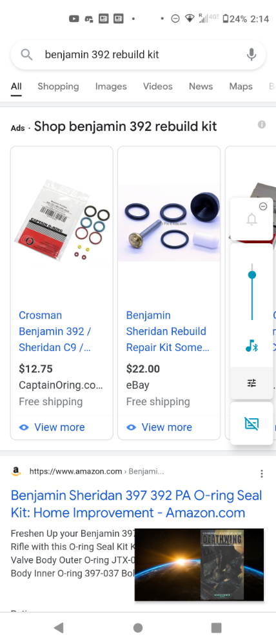
Task: Switch to the Shopping tab
Action: point(58,86)
